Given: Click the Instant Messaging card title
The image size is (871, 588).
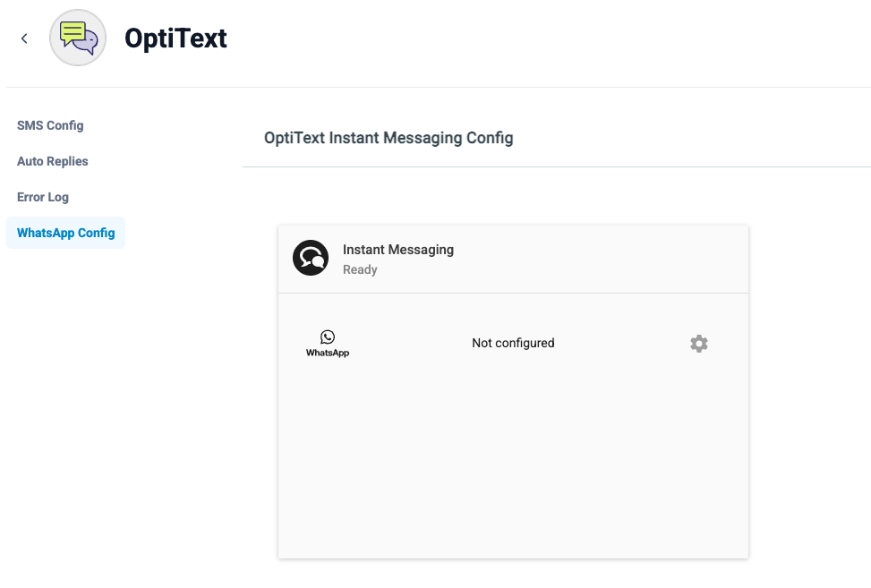Looking at the screenshot, I should pyautogui.click(x=398, y=250).
